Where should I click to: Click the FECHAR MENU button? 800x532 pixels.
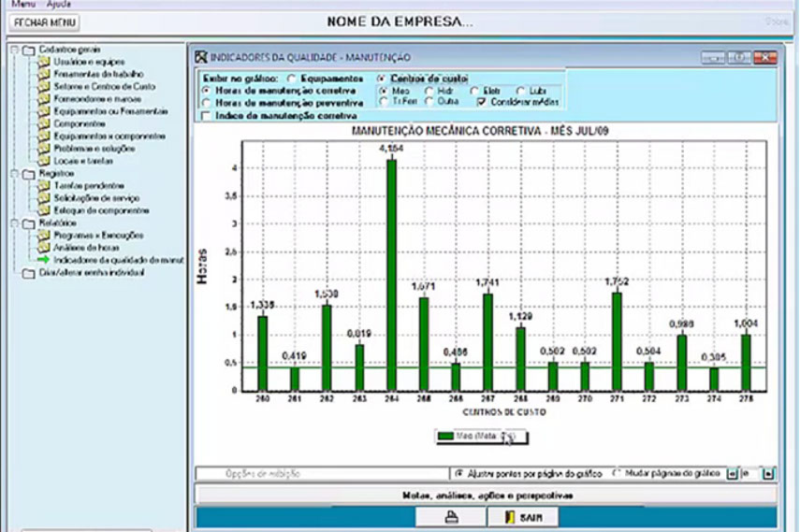[44, 22]
